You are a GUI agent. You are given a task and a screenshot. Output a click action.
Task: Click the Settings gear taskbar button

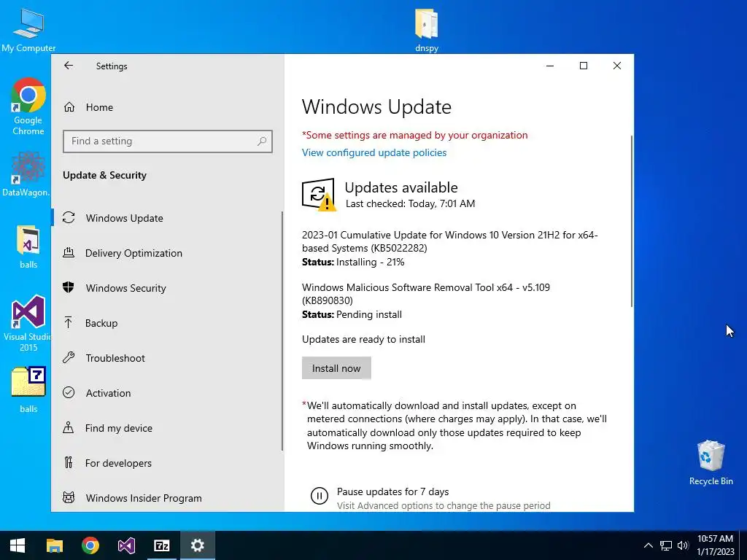[198, 545]
